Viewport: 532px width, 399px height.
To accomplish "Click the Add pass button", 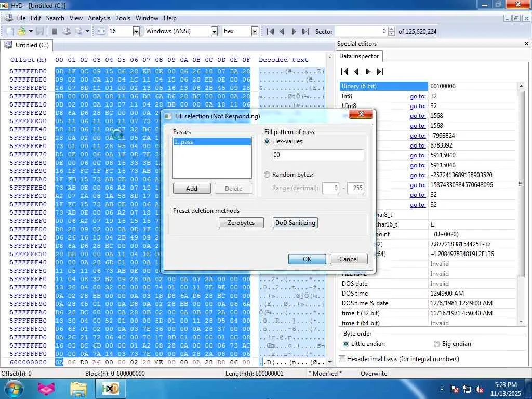I will tap(192, 188).
